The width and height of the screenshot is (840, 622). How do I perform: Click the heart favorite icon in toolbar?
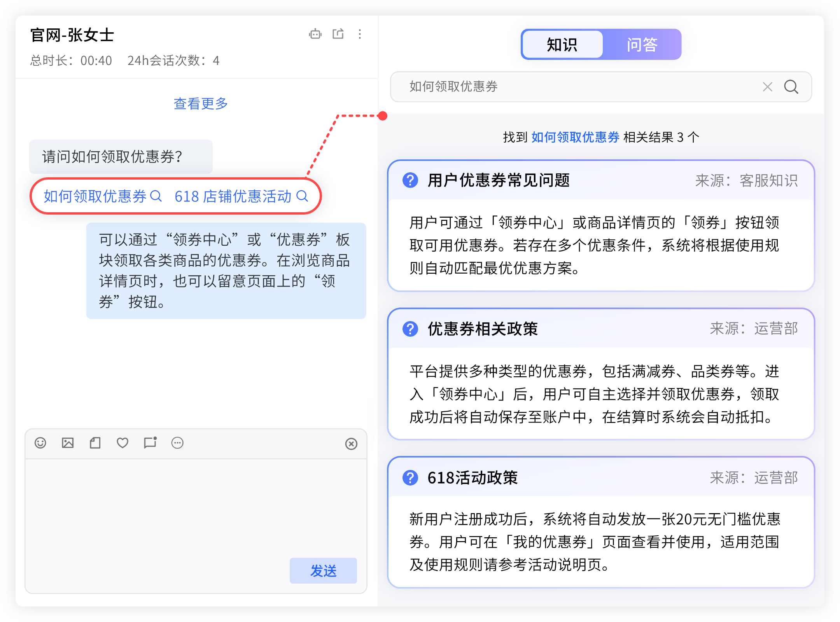click(122, 443)
